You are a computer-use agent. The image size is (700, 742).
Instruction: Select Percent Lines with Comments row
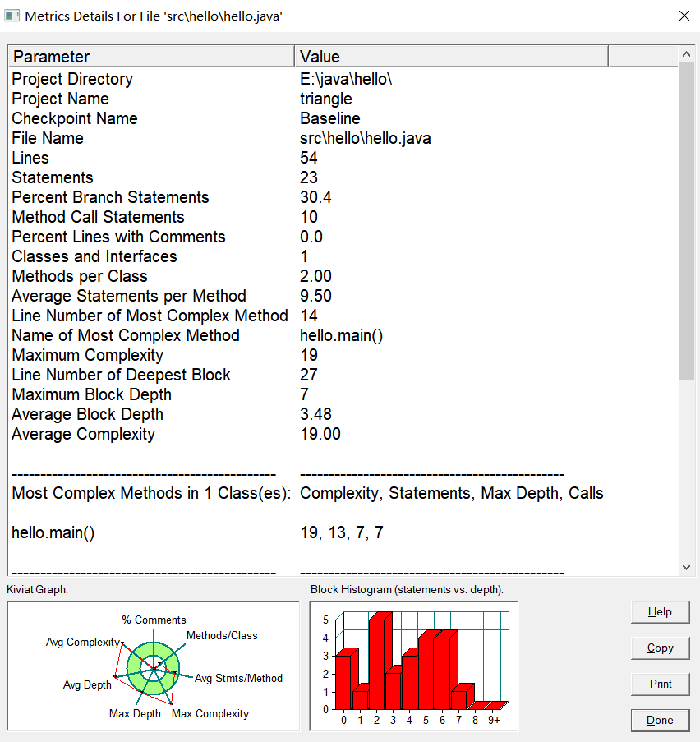(x=343, y=237)
